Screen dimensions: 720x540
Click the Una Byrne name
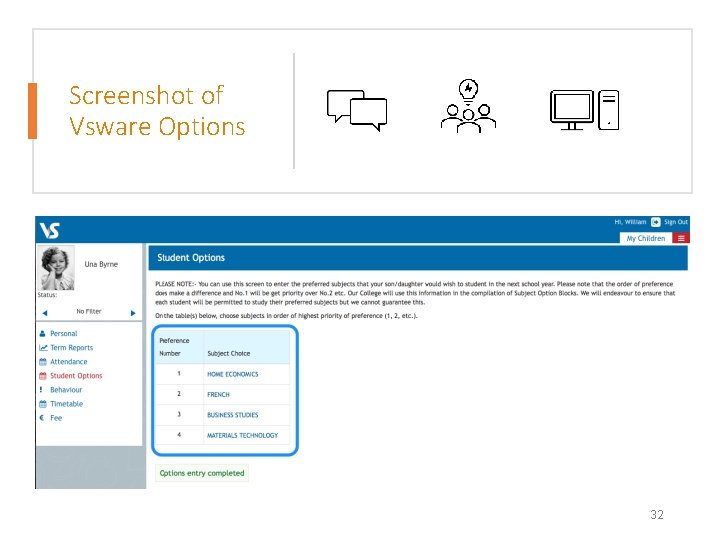click(x=101, y=264)
